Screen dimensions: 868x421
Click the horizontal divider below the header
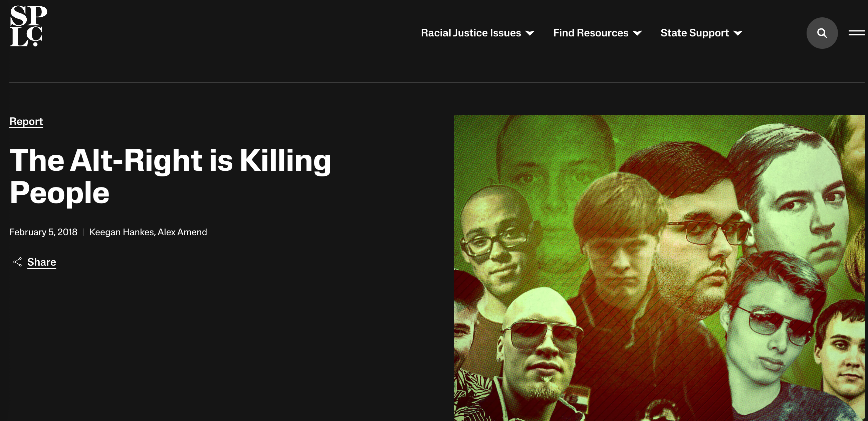click(x=437, y=82)
